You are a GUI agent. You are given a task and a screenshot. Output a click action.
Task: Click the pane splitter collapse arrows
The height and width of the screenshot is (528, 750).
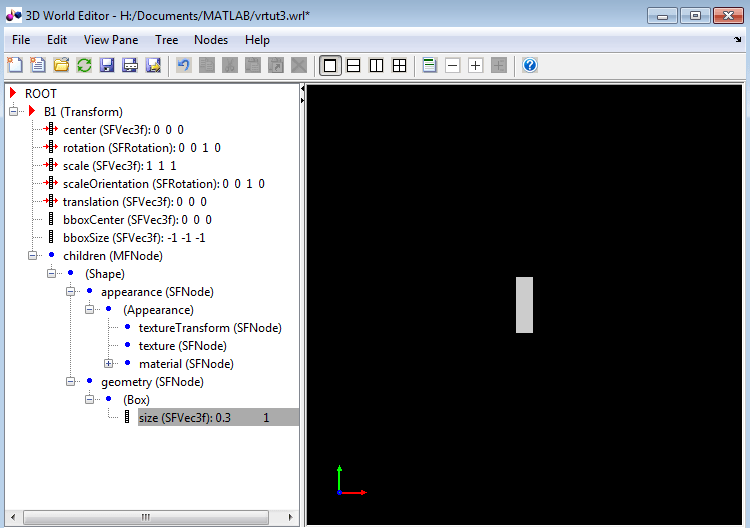tap(302, 94)
